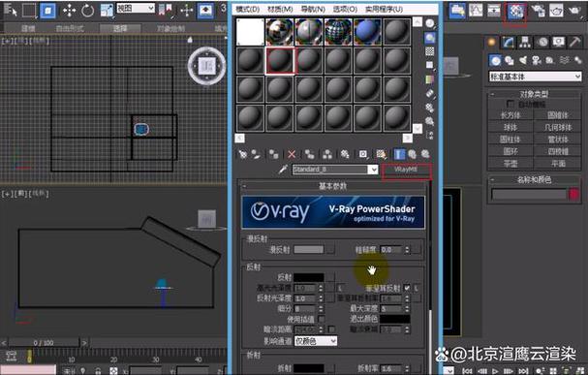The width and height of the screenshot is (588, 375).
Task: Click the VRayMtl material type button
Action: coord(406,170)
